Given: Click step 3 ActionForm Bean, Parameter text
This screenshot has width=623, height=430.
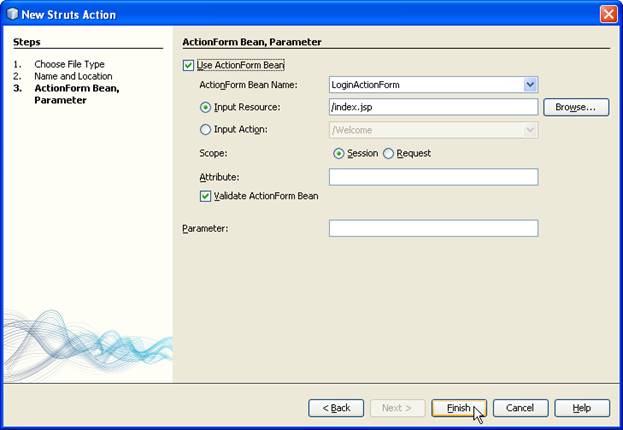Looking at the screenshot, I should point(77,94).
